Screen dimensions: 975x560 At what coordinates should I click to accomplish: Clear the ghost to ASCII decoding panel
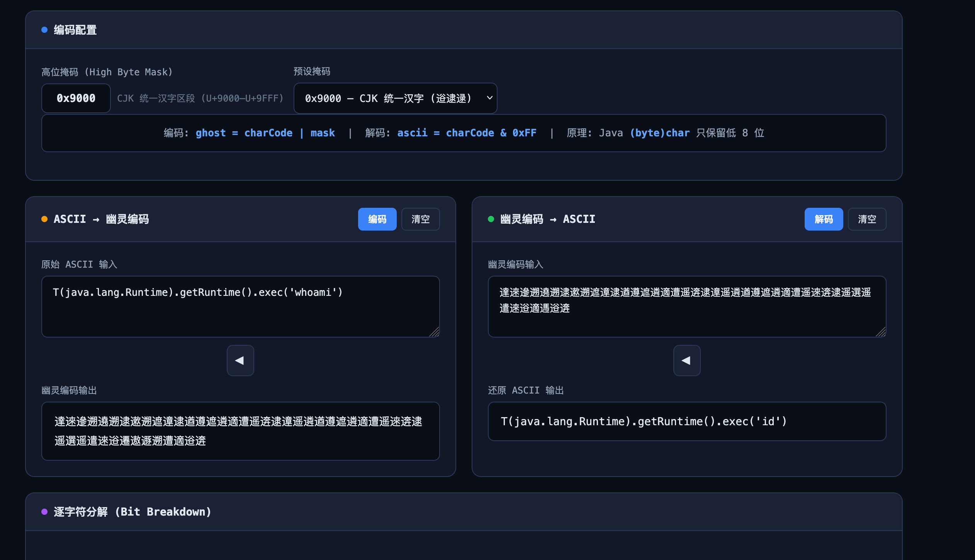(866, 219)
